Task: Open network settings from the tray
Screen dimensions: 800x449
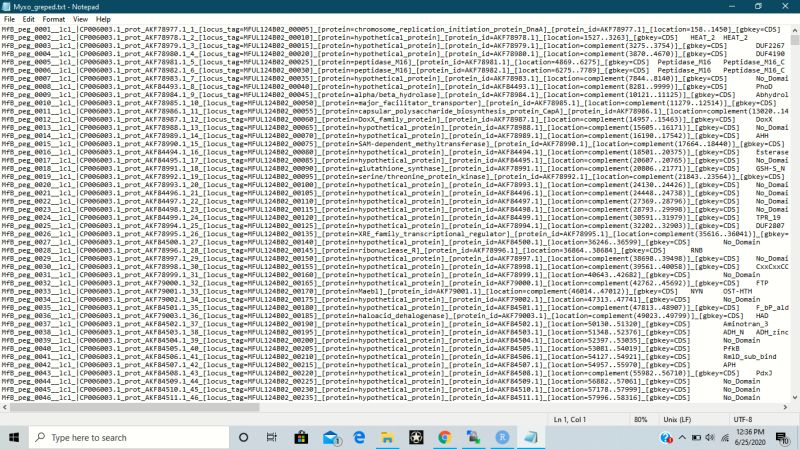Action: 724,437
